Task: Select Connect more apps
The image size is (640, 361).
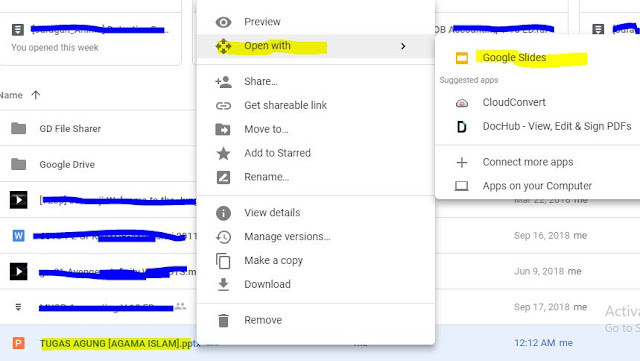Action: 538,163
